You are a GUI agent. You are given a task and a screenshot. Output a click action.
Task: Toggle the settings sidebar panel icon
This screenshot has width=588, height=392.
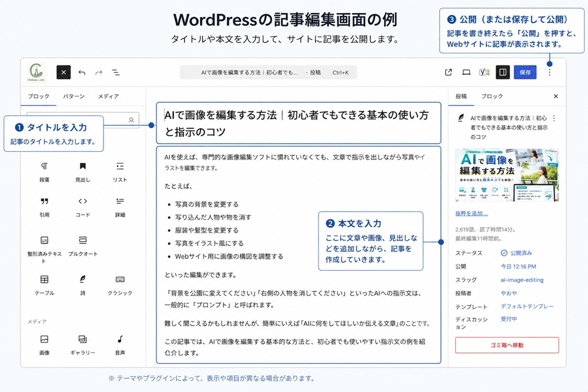pyautogui.click(x=503, y=72)
